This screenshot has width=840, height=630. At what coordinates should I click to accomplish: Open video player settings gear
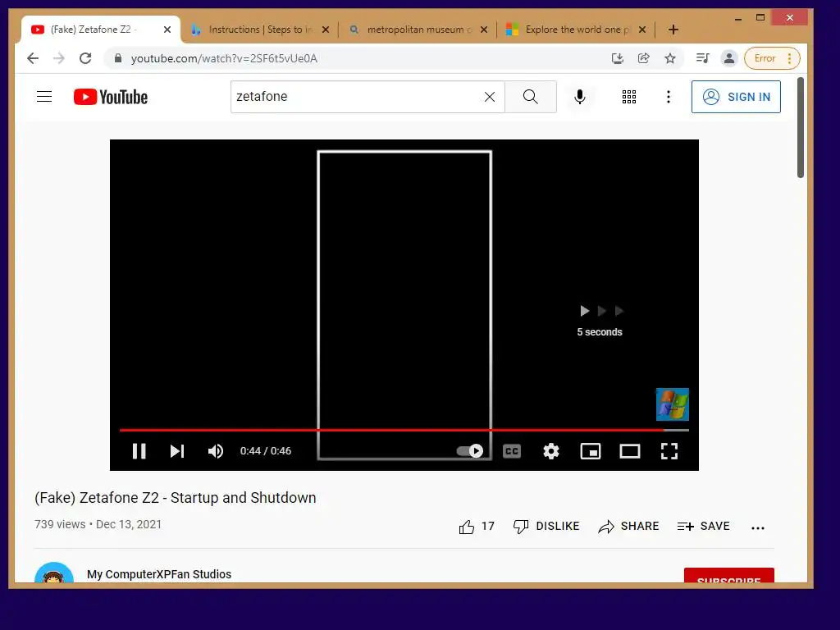(x=550, y=451)
